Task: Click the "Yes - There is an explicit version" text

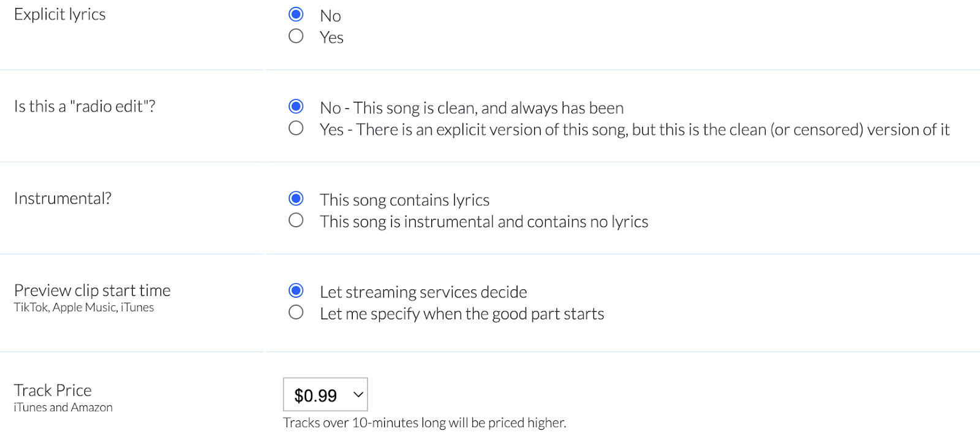Action: [634, 129]
